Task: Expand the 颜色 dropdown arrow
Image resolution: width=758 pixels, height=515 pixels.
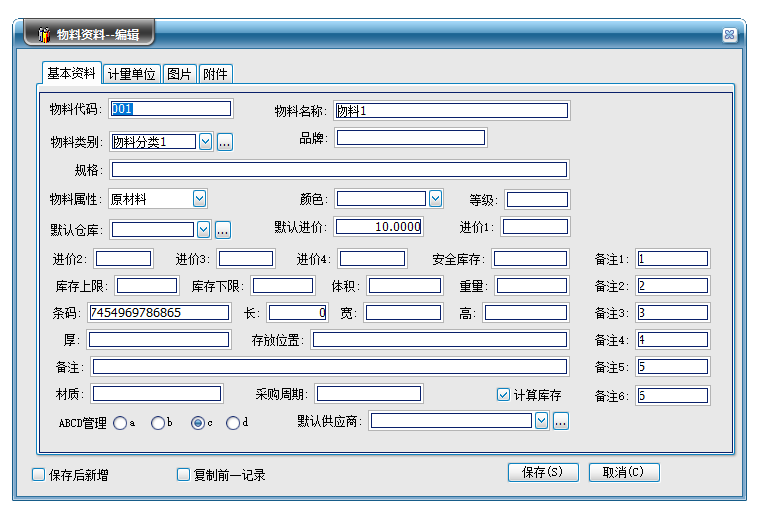Action: (436, 198)
